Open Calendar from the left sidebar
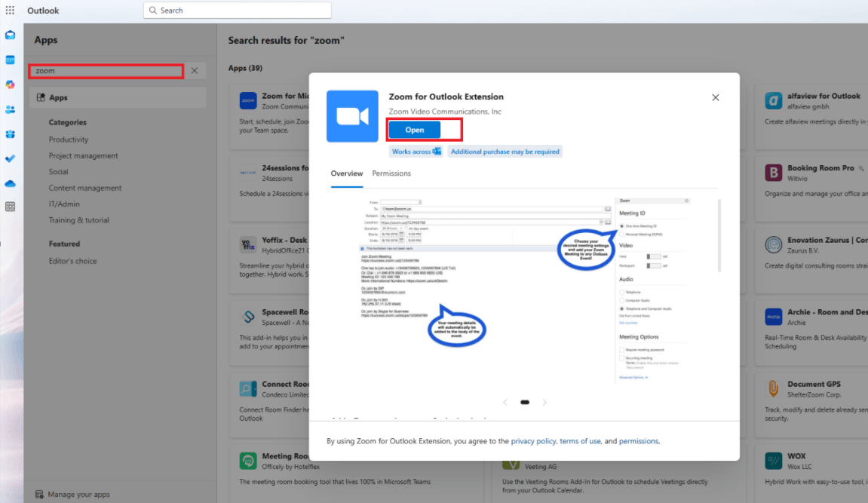 pos(11,60)
